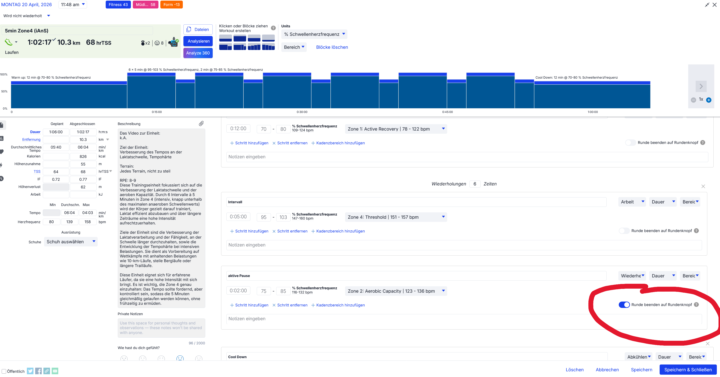720x377 pixels.
Task: Click the grey minus zoom icon by chart
Action: [693, 100]
